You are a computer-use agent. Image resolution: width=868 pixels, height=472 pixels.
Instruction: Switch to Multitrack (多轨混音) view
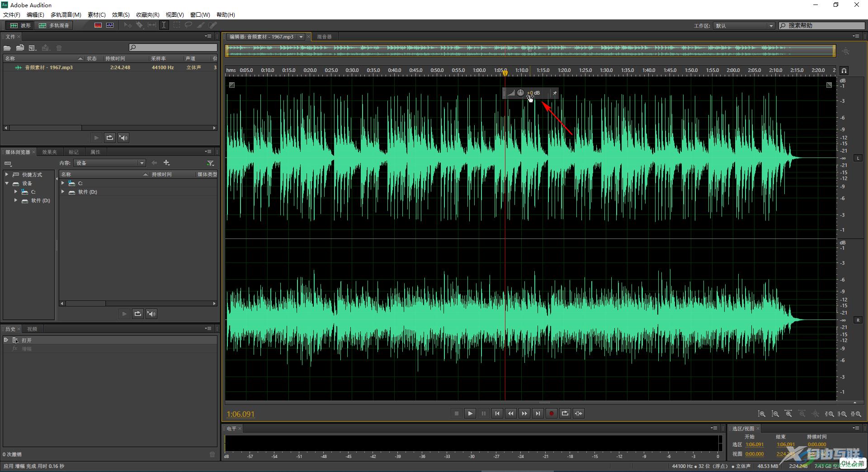click(x=54, y=25)
